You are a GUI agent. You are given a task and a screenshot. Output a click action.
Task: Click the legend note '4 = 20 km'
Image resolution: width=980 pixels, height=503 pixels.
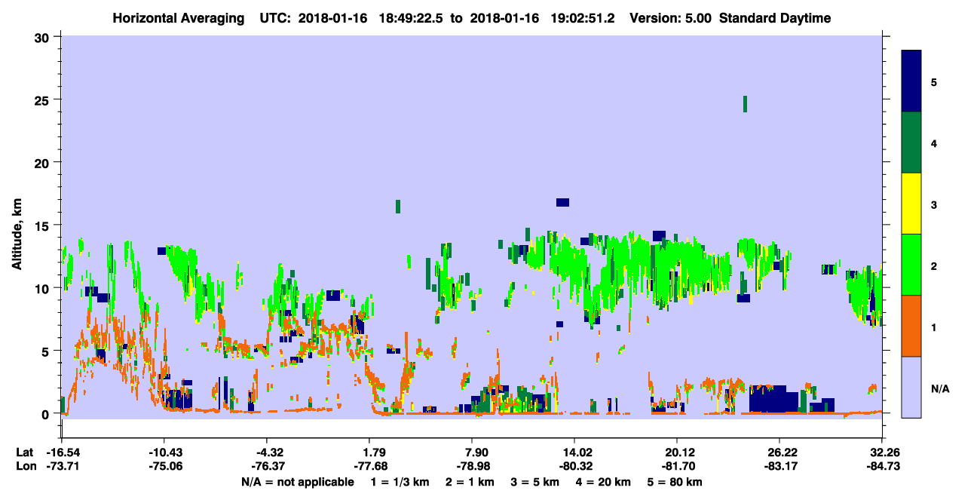click(603, 482)
